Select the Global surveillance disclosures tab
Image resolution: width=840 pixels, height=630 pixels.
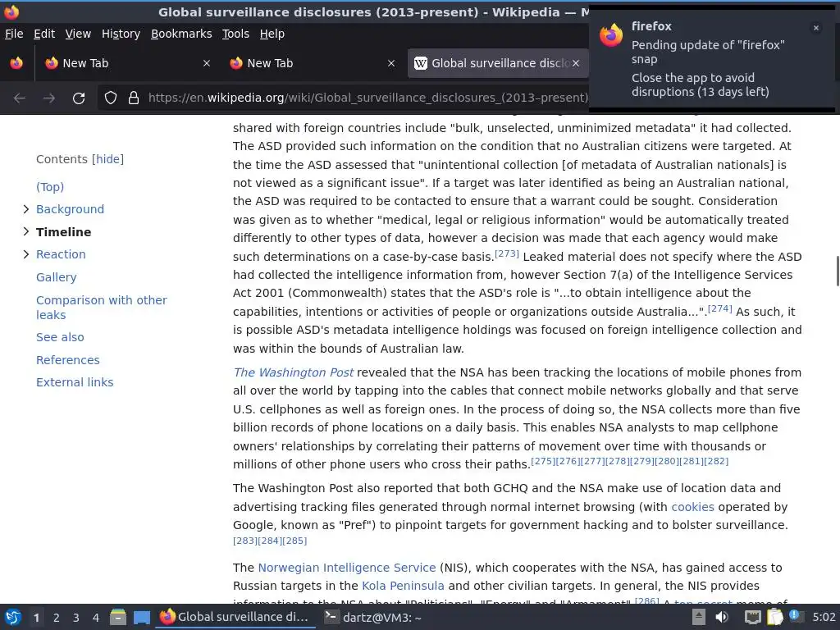click(x=498, y=63)
